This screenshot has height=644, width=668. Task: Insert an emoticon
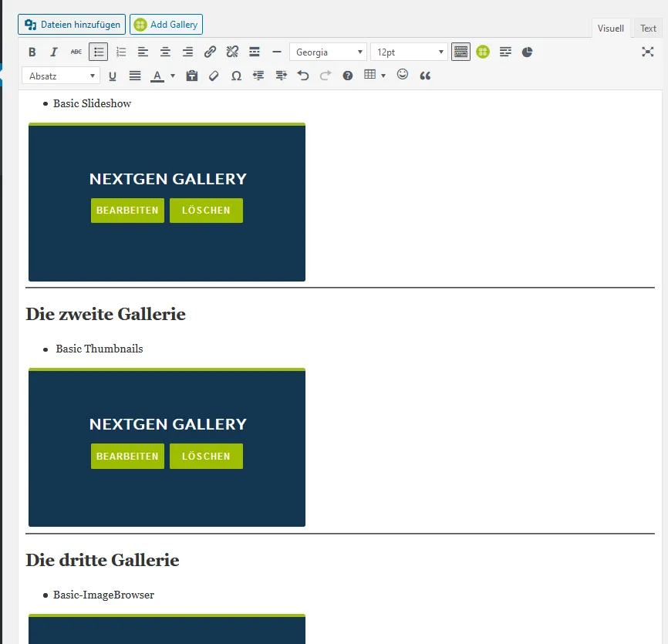[403, 75]
